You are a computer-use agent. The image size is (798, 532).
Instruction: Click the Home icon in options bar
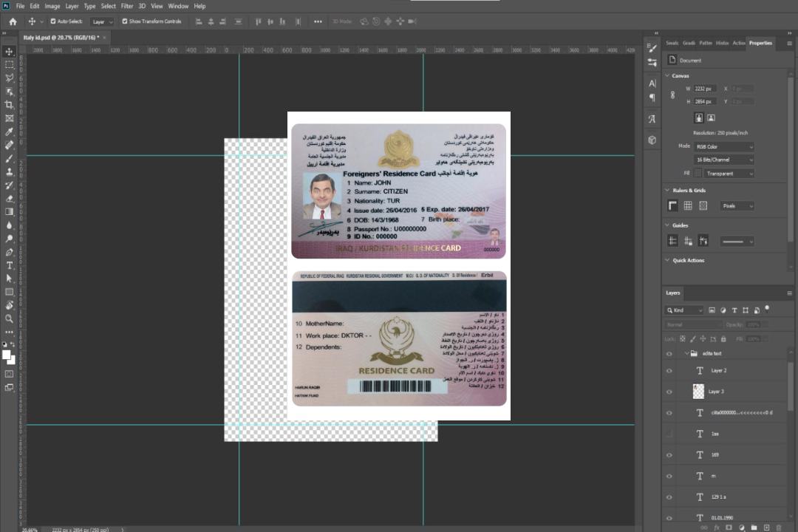click(x=13, y=21)
